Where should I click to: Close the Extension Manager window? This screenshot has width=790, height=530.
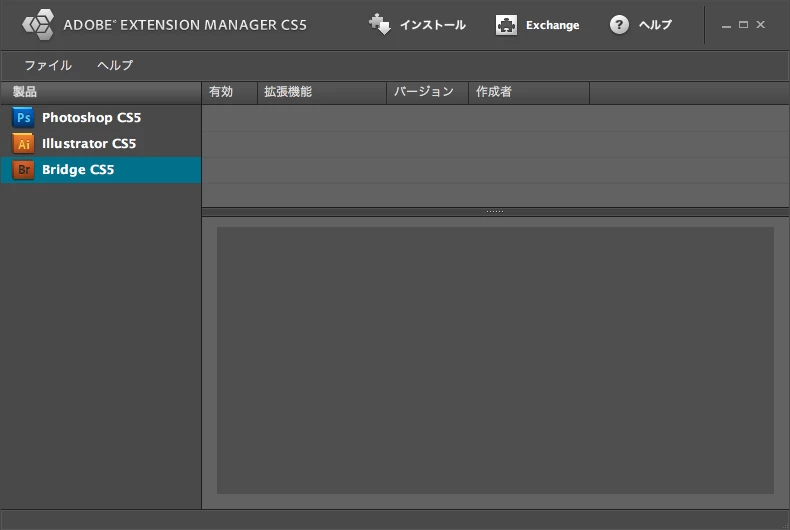pyautogui.click(x=761, y=24)
